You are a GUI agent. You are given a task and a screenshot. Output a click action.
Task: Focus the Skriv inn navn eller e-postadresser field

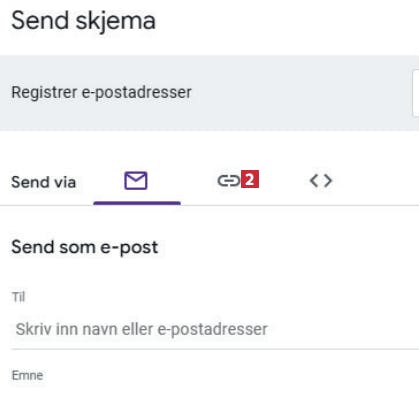point(215,329)
